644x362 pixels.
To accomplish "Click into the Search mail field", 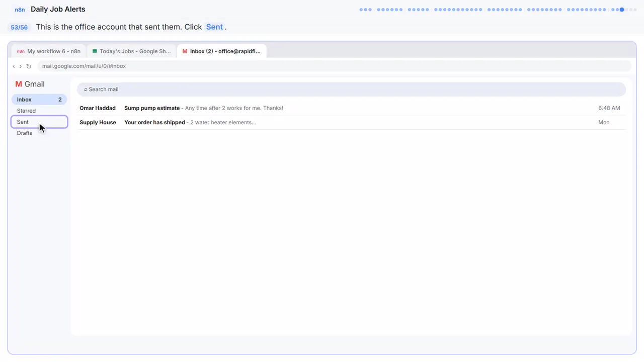I will (351, 89).
